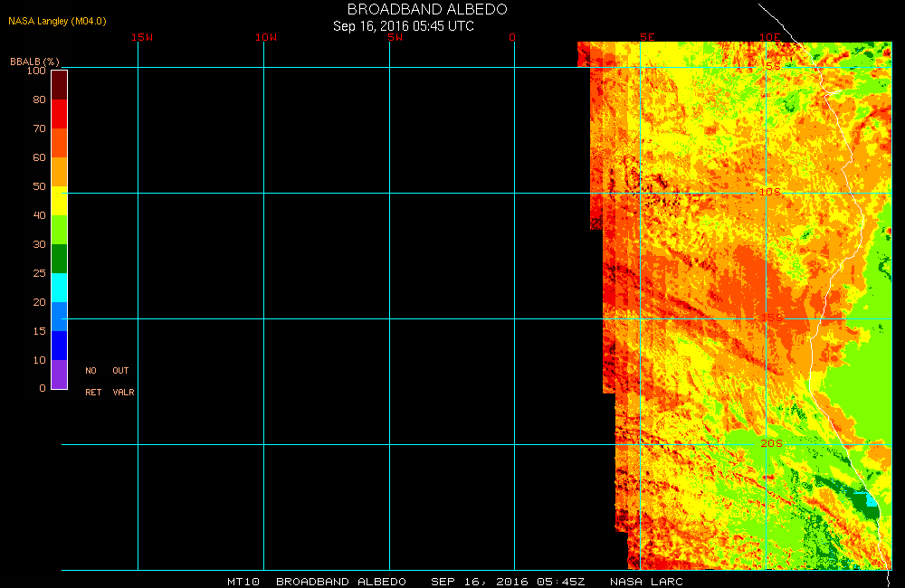Click the BROADBAND ALBEDO title text
Image resolution: width=905 pixels, height=588 pixels.
(427, 9)
